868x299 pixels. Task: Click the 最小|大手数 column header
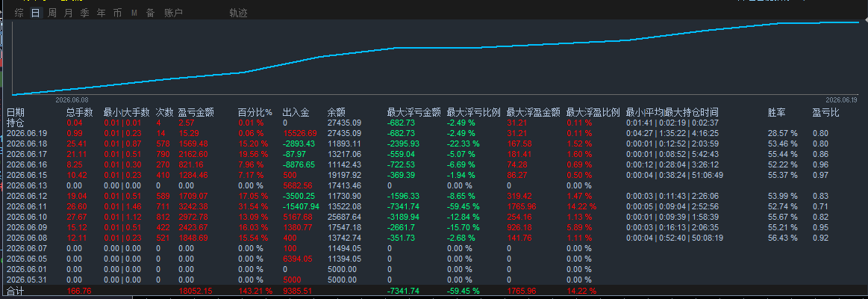coord(127,113)
